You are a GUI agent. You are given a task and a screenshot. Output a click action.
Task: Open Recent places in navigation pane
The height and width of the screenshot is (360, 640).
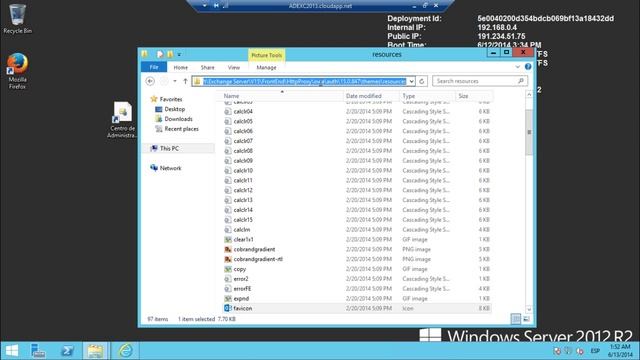(x=181, y=129)
